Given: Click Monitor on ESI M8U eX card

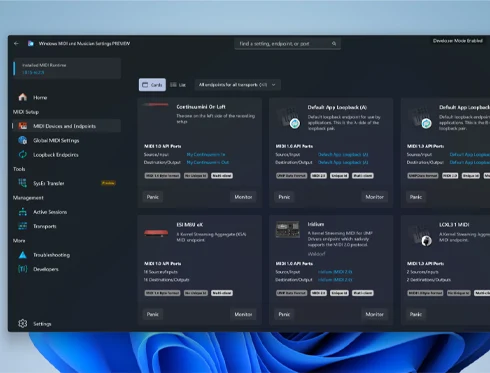Looking at the screenshot, I should click(243, 314).
